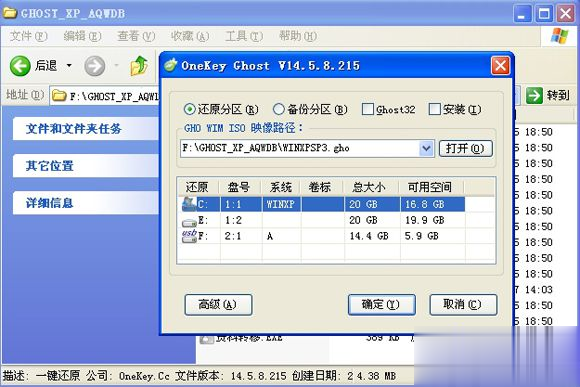
Task: Click the E: hard drive icon in list
Action: [x=189, y=222]
